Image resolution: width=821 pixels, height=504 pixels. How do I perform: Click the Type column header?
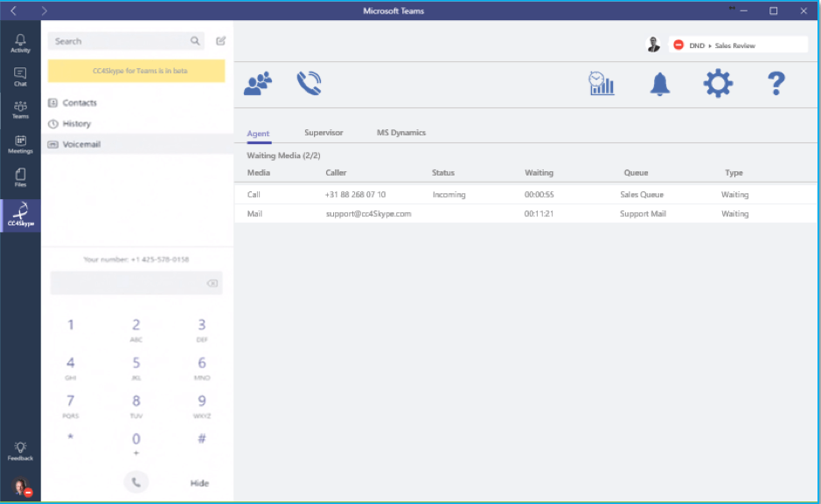(734, 173)
